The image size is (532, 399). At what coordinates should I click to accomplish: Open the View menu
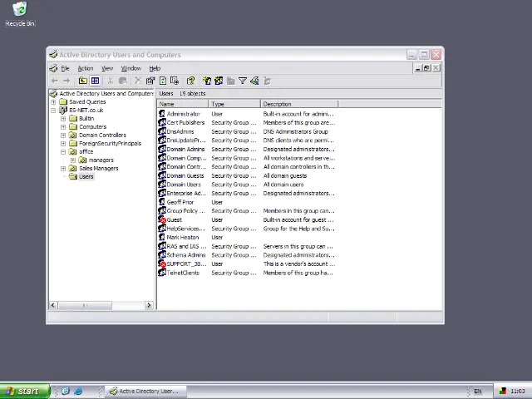[x=107, y=68]
